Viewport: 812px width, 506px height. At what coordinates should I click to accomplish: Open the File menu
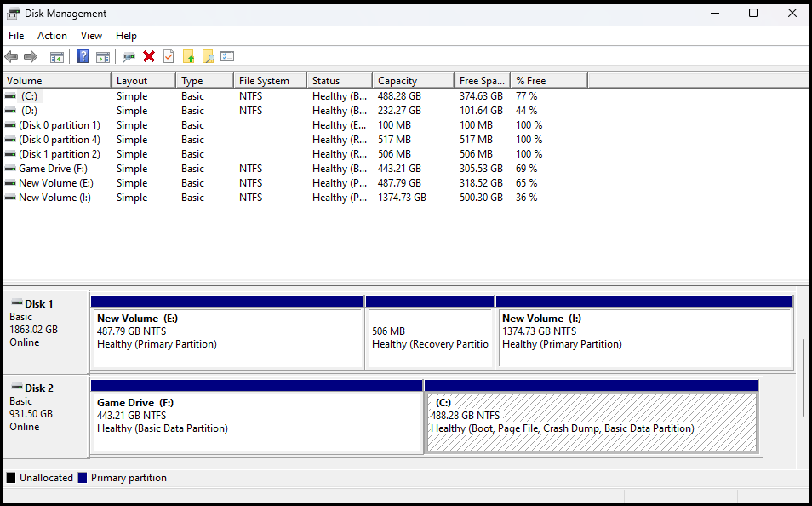tap(16, 36)
